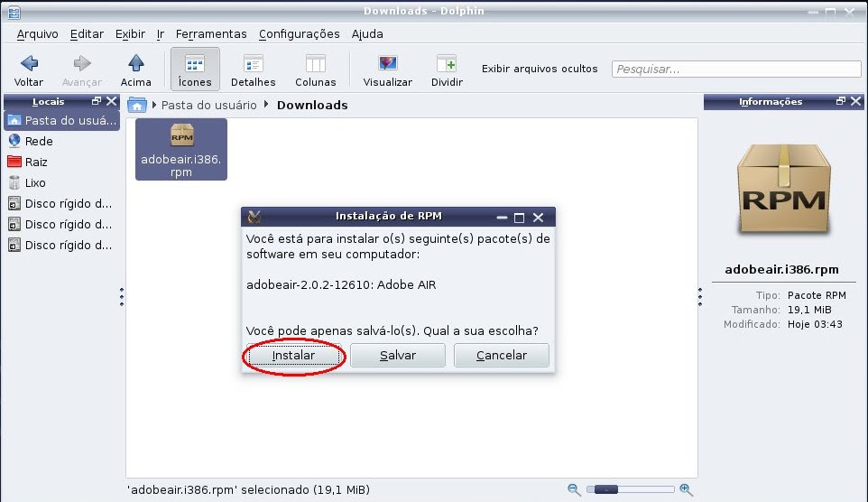Click the icon zoom slider
The width and height of the screenshot is (868, 502).
631,489
